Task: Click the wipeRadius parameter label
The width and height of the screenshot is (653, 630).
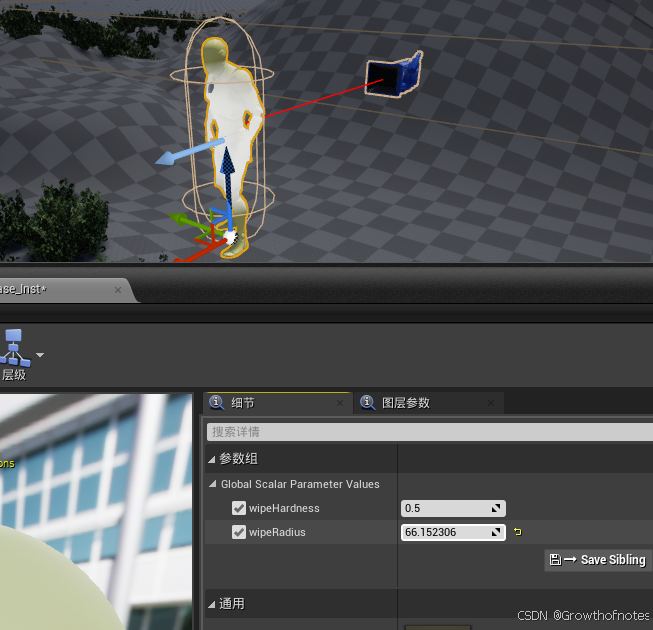Action: [x=277, y=533]
